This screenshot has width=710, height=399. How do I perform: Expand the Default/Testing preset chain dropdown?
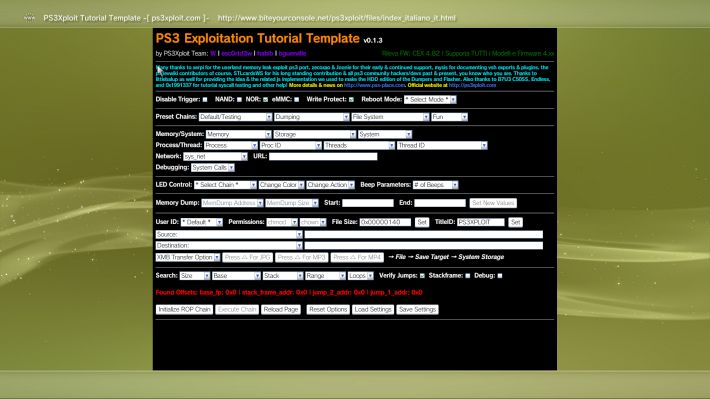[x=235, y=117]
